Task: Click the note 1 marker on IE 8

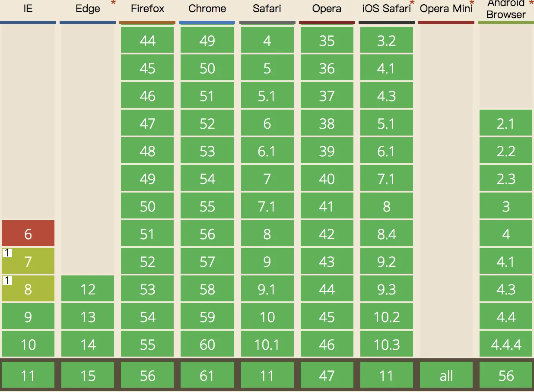Action: (x=7, y=281)
